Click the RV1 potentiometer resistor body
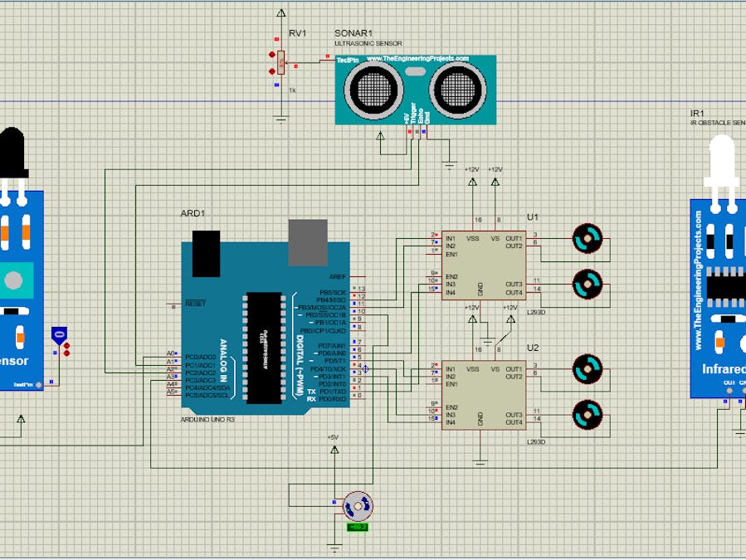746x560 pixels. (281, 62)
